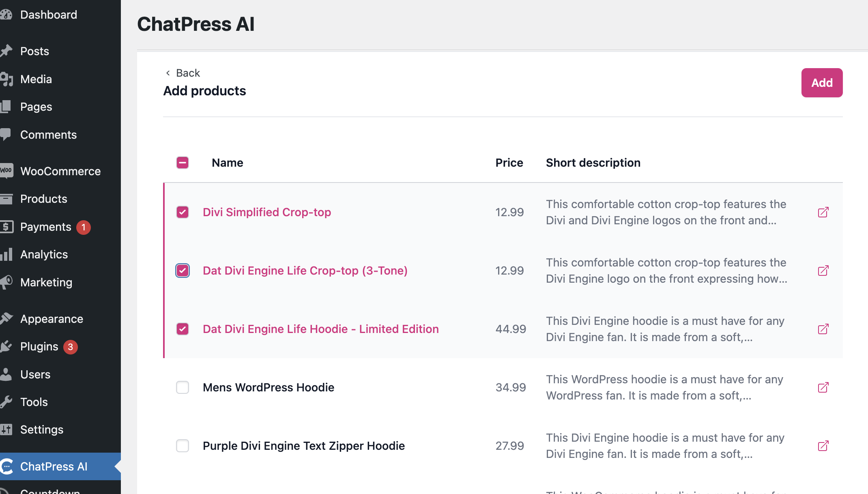The height and width of the screenshot is (494, 868).
Task: Deselect Dat Divi Engine Life Hoodie checkbox
Action: (x=182, y=329)
